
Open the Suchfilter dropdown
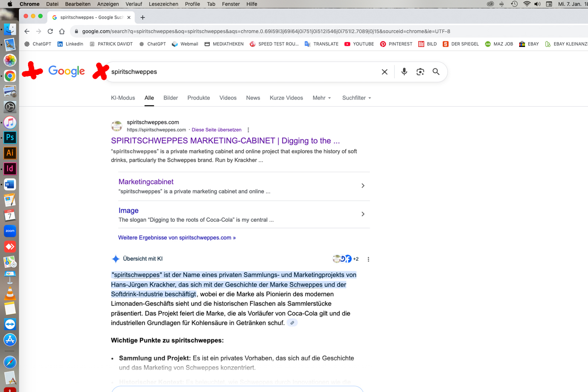(x=356, y=98)
